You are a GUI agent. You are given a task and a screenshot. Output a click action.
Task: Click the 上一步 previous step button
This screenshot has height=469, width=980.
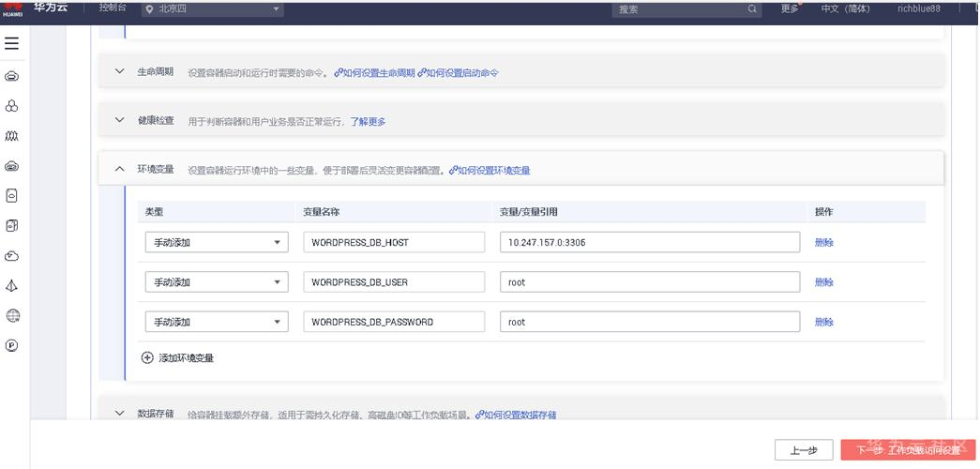click(804, 450)
